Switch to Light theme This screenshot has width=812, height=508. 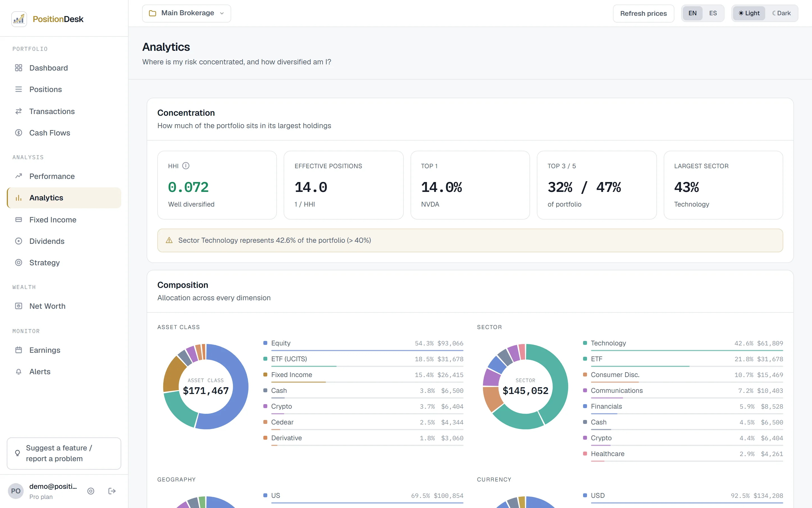coord(749,13)
